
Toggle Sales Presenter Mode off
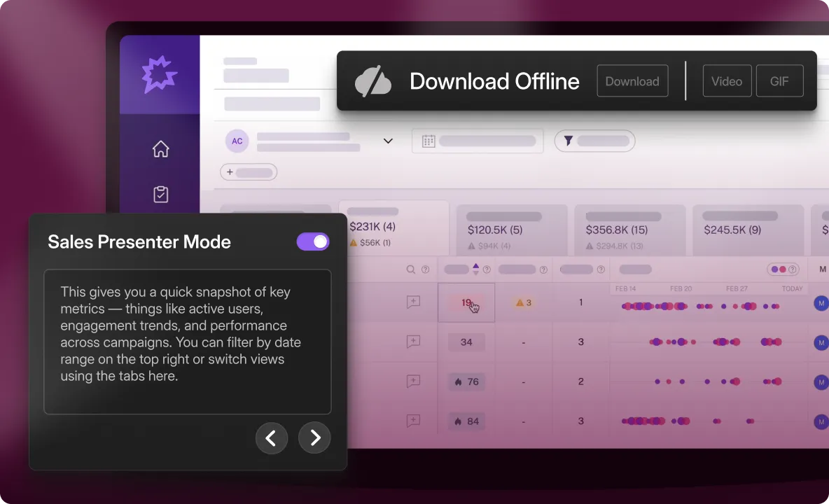(313, 241)
